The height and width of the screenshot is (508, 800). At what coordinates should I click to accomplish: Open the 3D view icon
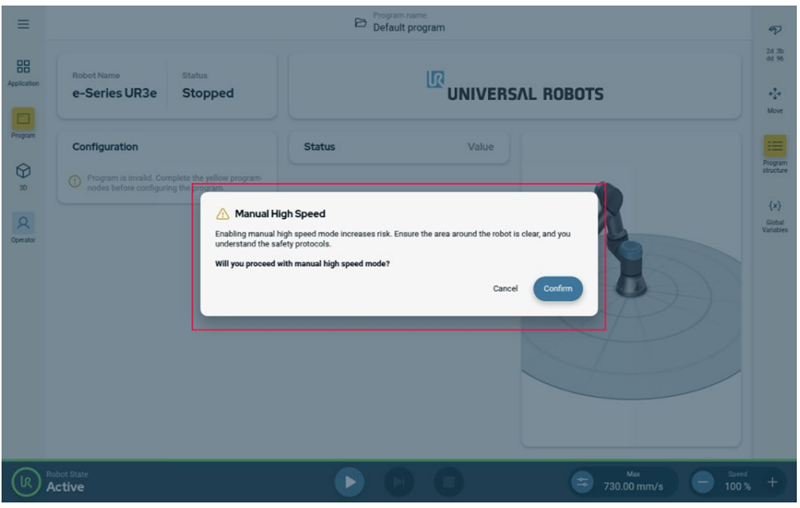pos(23,174)
